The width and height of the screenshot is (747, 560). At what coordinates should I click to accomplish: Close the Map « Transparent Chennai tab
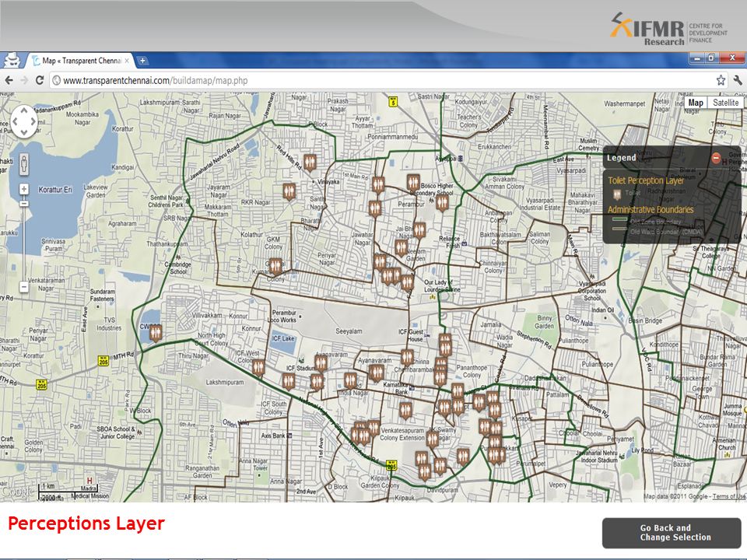tap(126, 61)
